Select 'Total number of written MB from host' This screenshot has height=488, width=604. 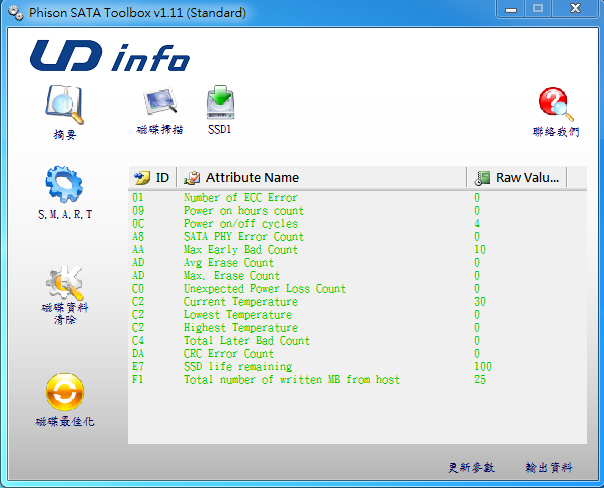click(x=357, y=380)
